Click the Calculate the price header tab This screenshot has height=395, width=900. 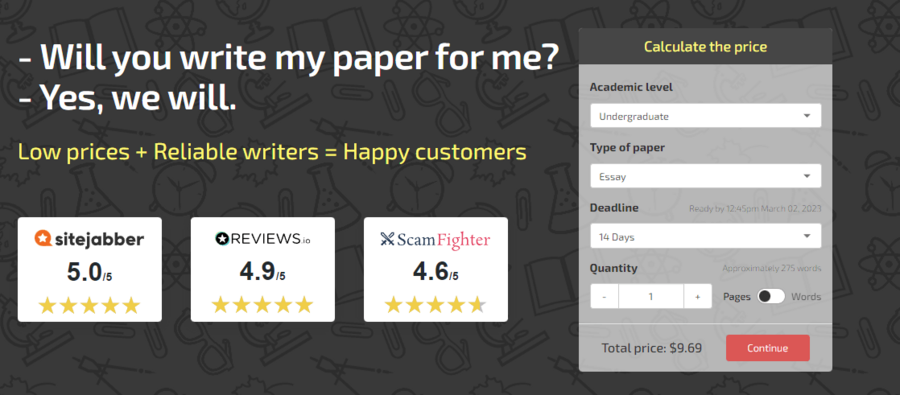[705, 47]
